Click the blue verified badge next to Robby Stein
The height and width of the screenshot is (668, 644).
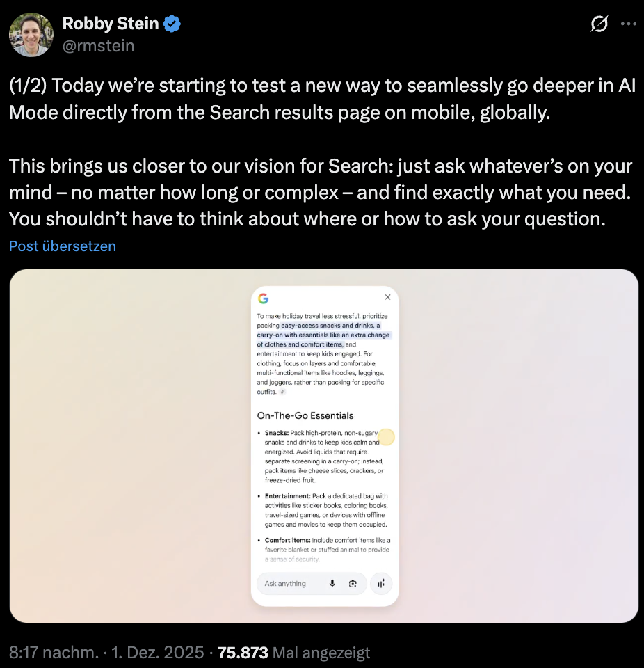click(171, 23)
